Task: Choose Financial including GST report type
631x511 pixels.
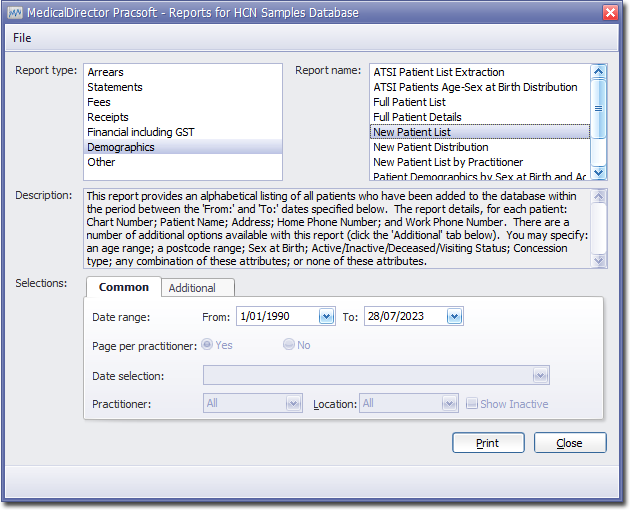Action: click(x=140, y=132)
